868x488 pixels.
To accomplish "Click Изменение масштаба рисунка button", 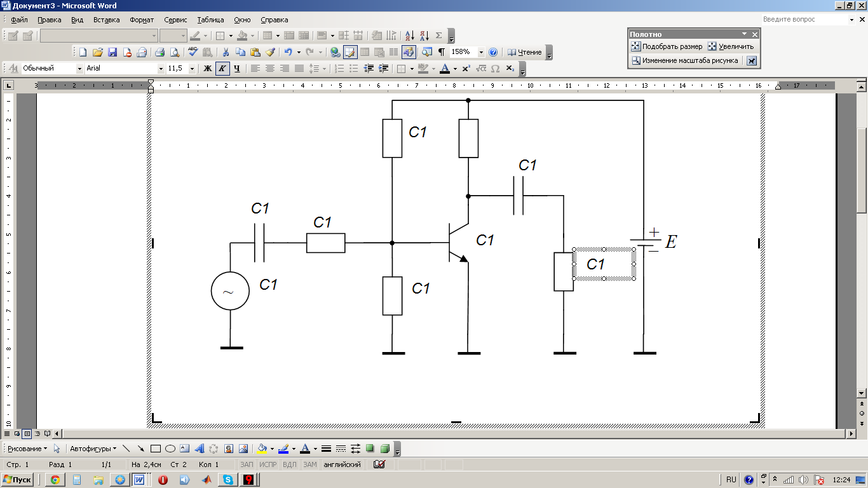I will 685,61.
